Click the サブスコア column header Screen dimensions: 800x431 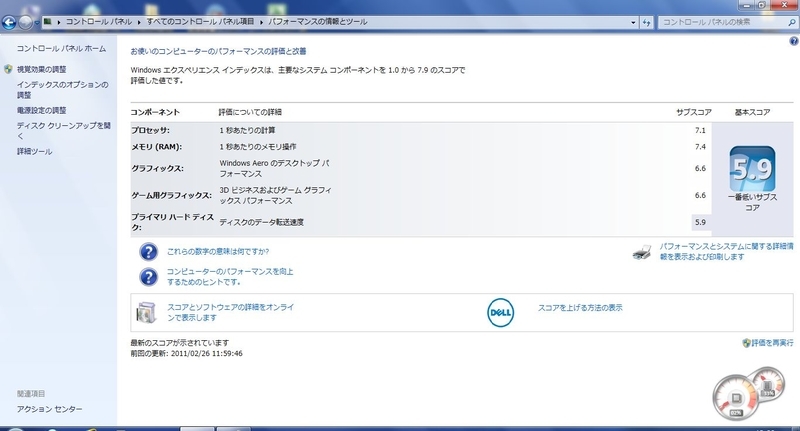pos(694,112)
